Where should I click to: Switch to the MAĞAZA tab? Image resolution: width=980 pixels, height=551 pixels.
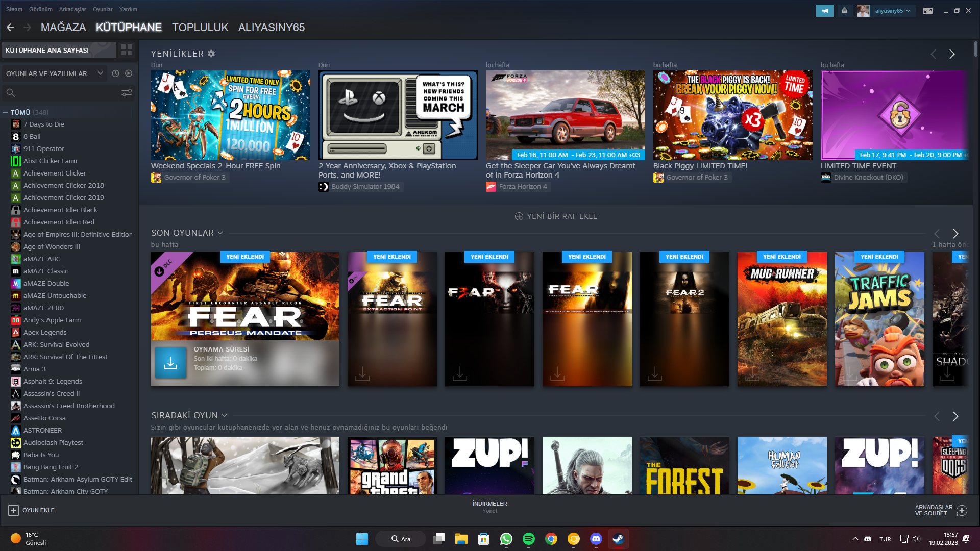[x=63, y=28]
